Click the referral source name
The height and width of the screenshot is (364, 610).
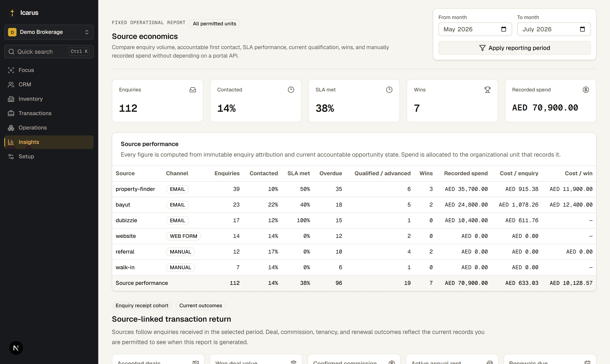125,252
